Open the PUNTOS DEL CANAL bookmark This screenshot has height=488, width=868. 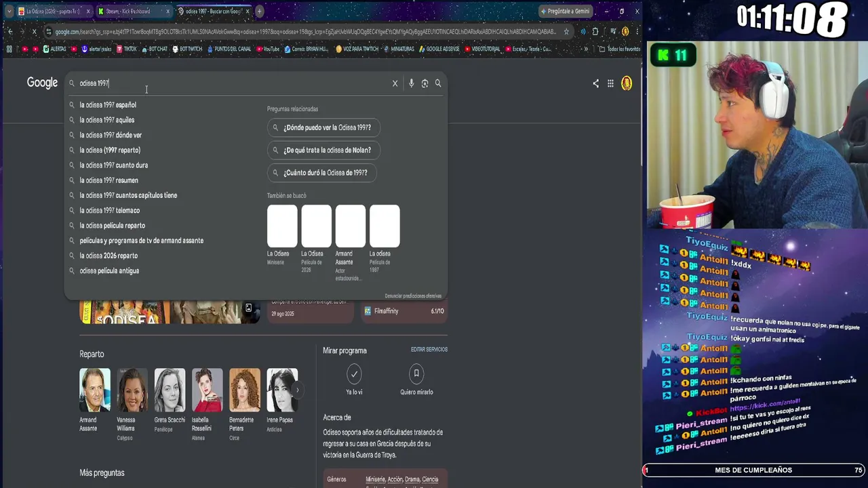[229, 49]
